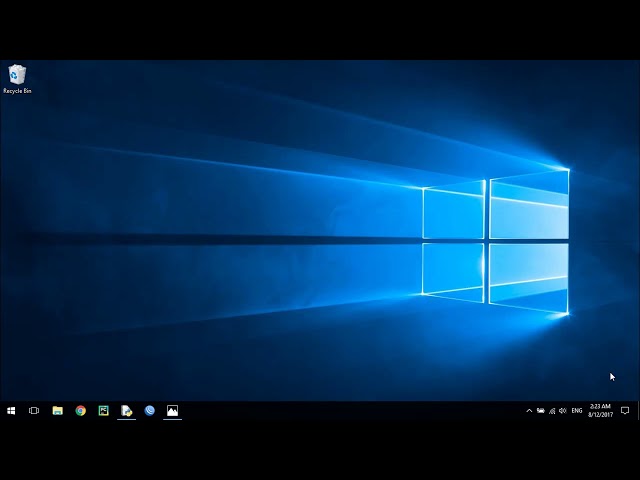This screenshot has width=640, height=480.
Task: Open the Windows Start menu
Action: [11, 411]
